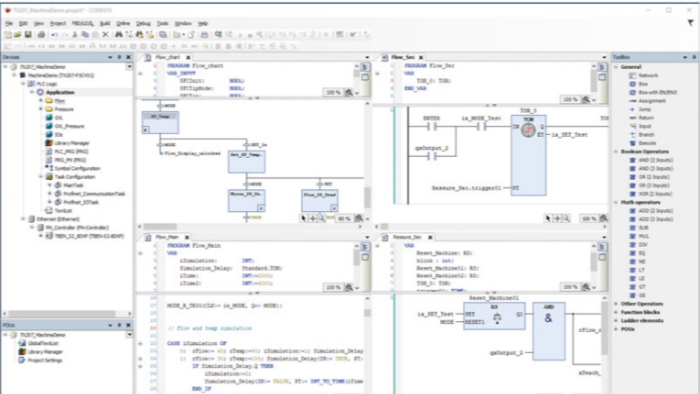Click the Open project folder icon
This screenshot has width=700, height=394.
tap(17, 34)
